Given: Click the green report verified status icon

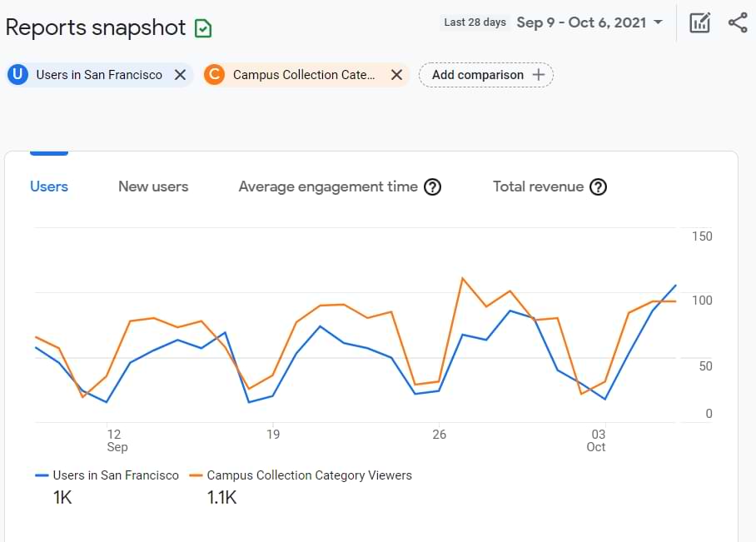Looking at the screenshot, I should coord(203,28).
